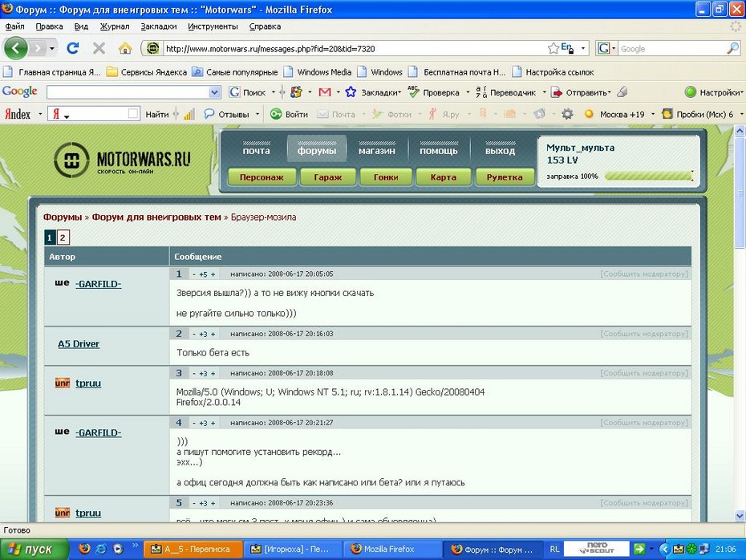Click the Гонки button
Screen dimensions: 746x560
(386, 177)
